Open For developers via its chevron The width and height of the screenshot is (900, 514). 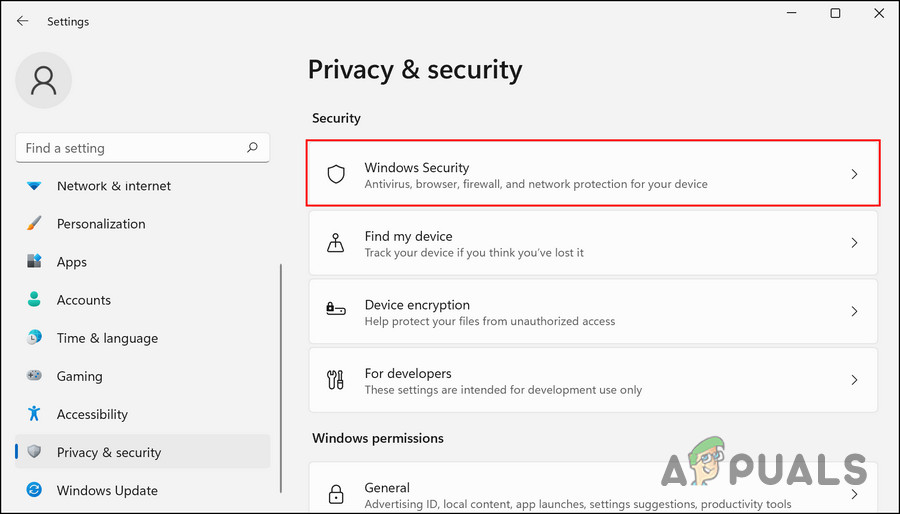point(854,380)
